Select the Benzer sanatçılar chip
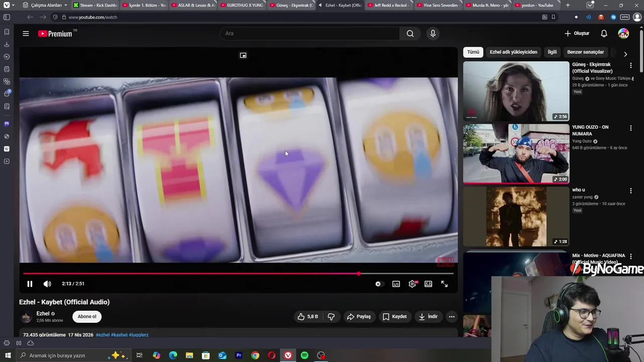 point(585,52)
